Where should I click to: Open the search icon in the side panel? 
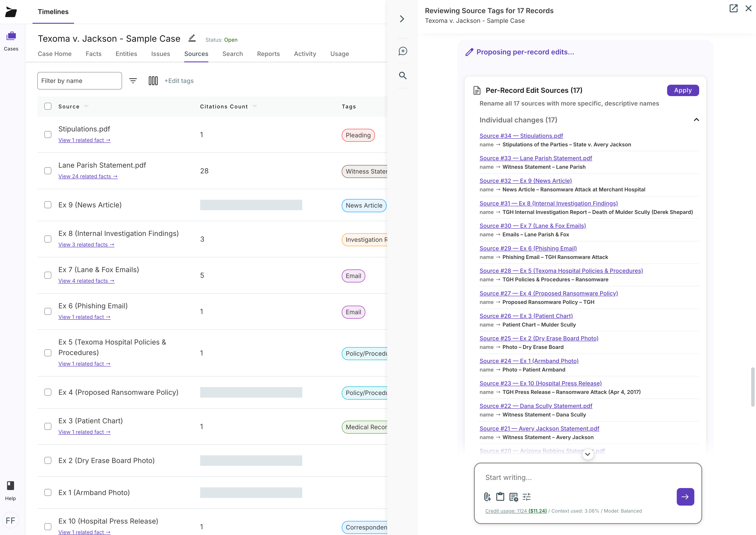(x=402, y=76)
